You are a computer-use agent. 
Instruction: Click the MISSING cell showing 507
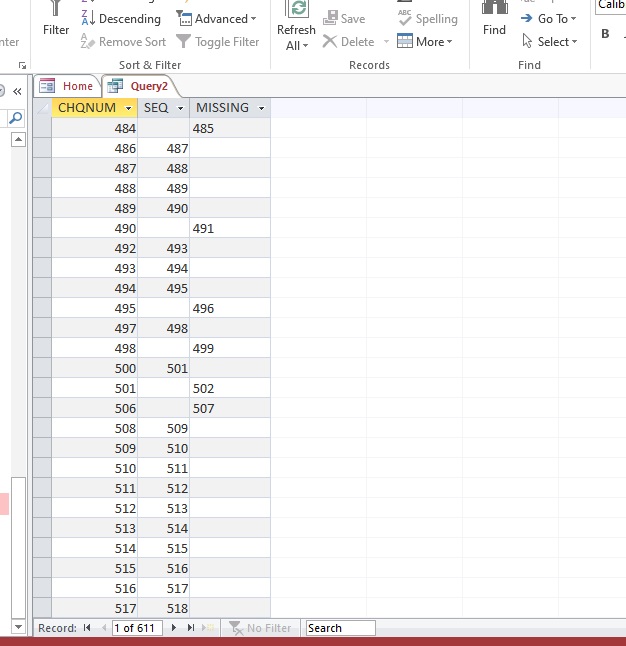pyautogui.click(x=230, y=408)
